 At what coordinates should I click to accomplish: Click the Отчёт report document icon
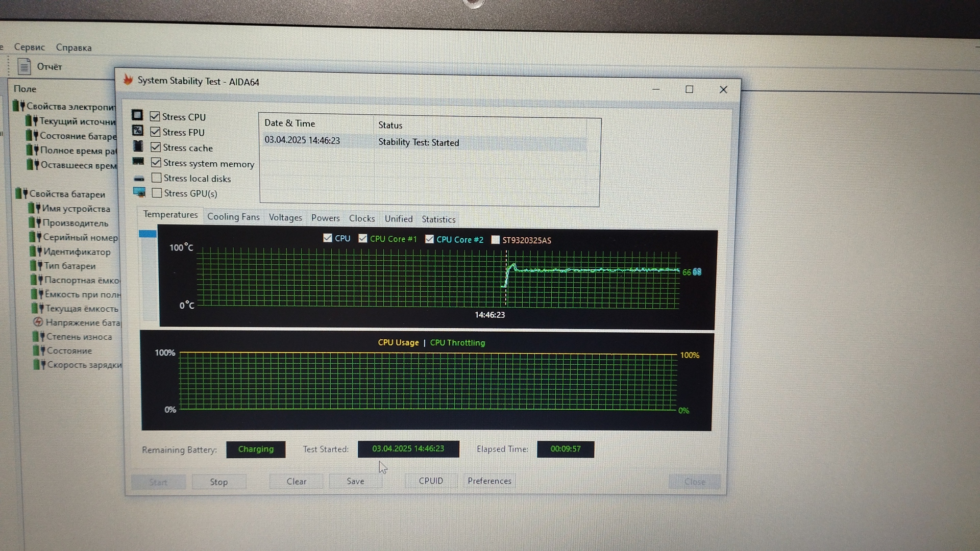pyautogui.click(x=24, y=67)
